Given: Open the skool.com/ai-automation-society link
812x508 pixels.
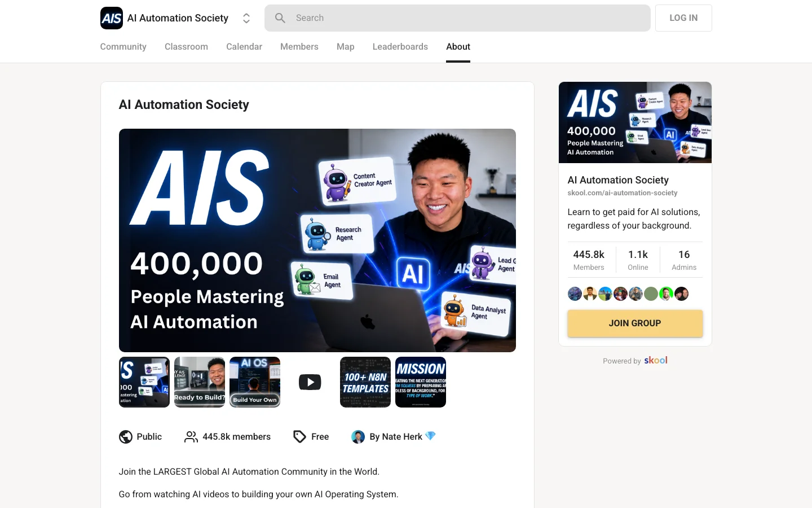Looking at the screenshot, I should click(x=623, y=193).
